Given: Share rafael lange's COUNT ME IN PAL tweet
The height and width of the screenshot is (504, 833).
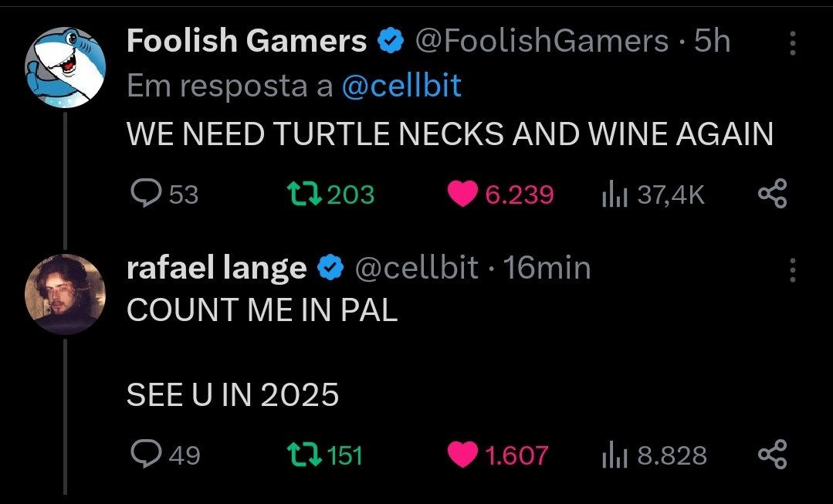Looking at the screenshot, I should click(773, 454).
